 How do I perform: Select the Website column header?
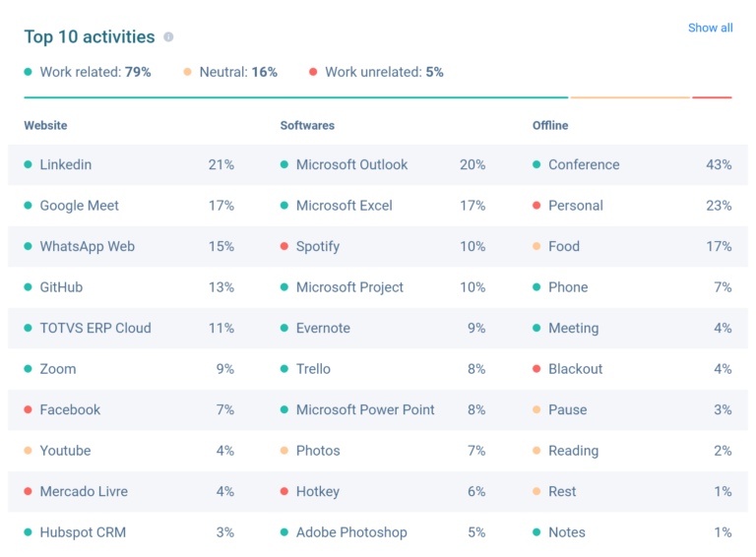45,126
